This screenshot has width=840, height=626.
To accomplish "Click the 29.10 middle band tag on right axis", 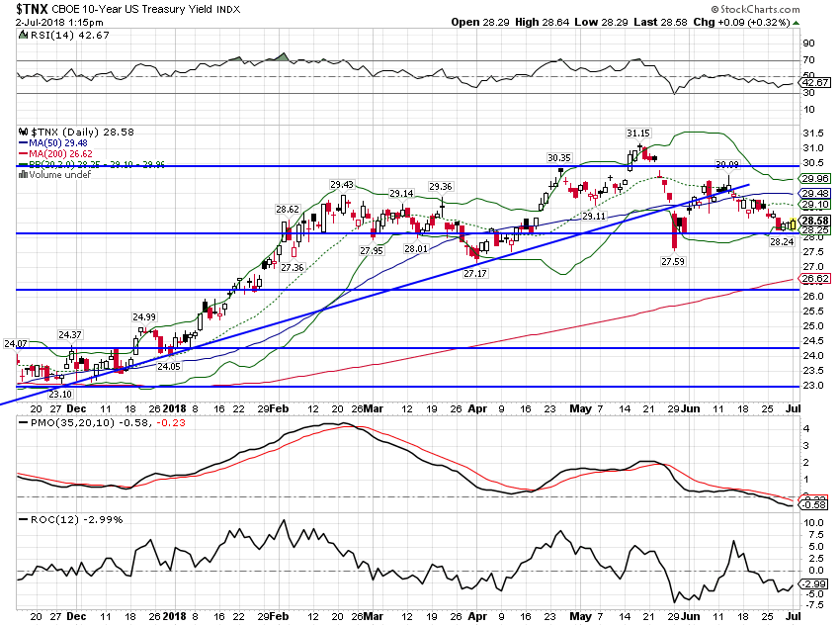I will pos(814,204).
